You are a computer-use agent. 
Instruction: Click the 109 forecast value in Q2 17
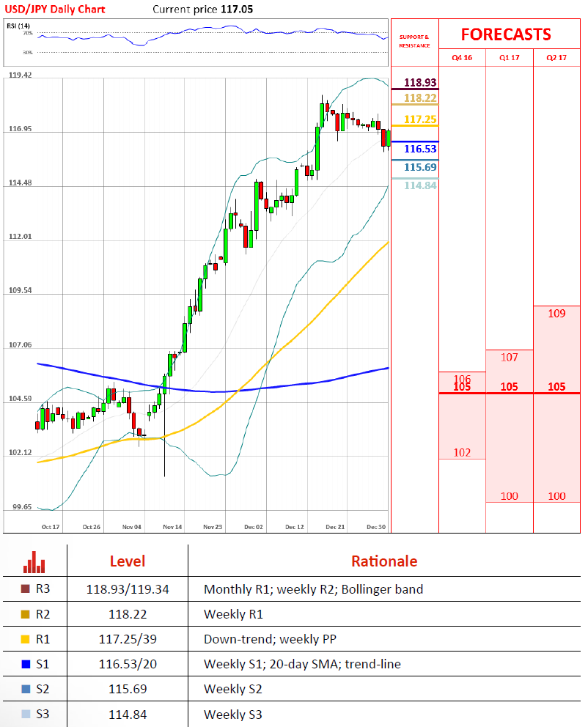click(556, 314)
